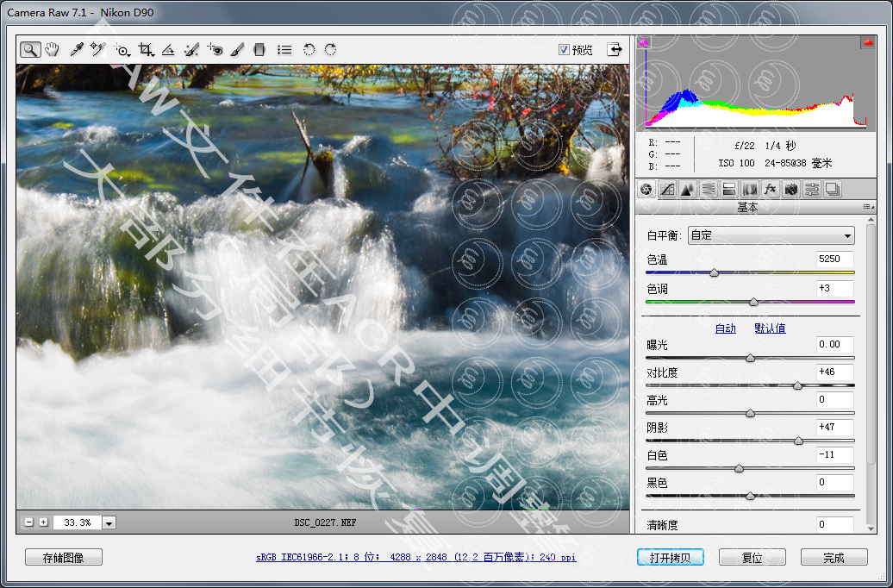893x588 pixels.
Task: Open the Preferences dialog list icon
Action: 284,49
